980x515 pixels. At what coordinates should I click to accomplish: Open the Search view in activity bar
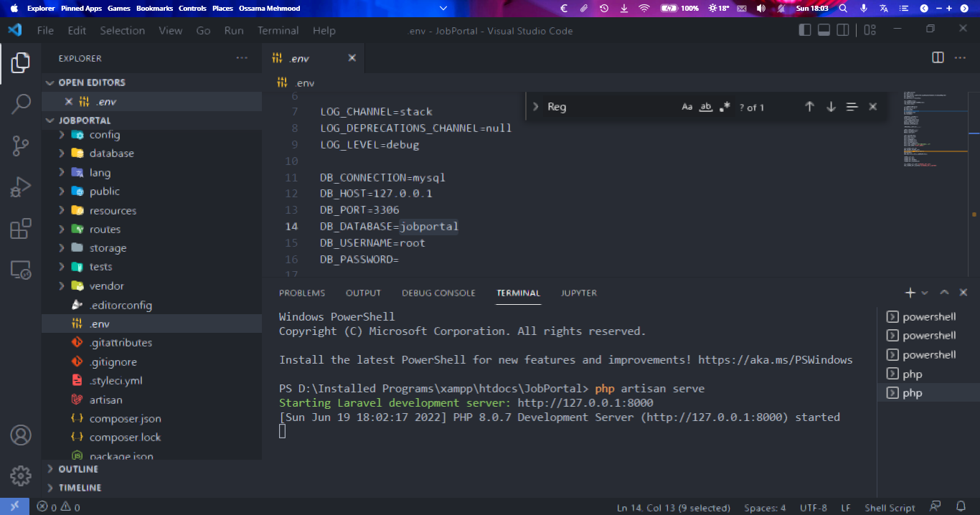tap(21, 104)
